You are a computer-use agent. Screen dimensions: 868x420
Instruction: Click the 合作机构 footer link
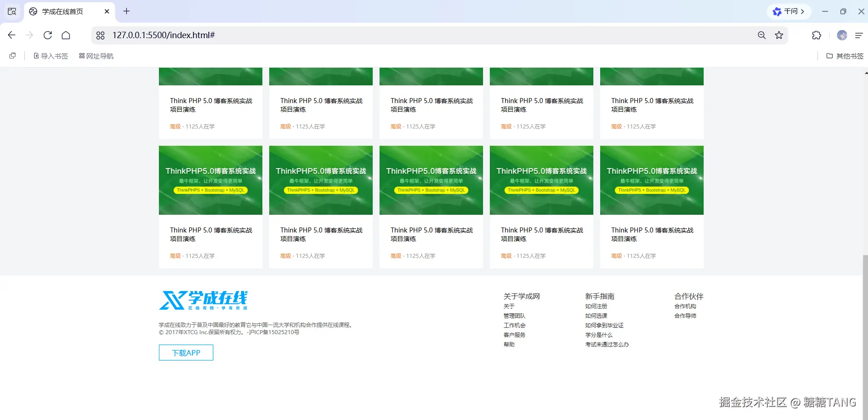[685, 306]
